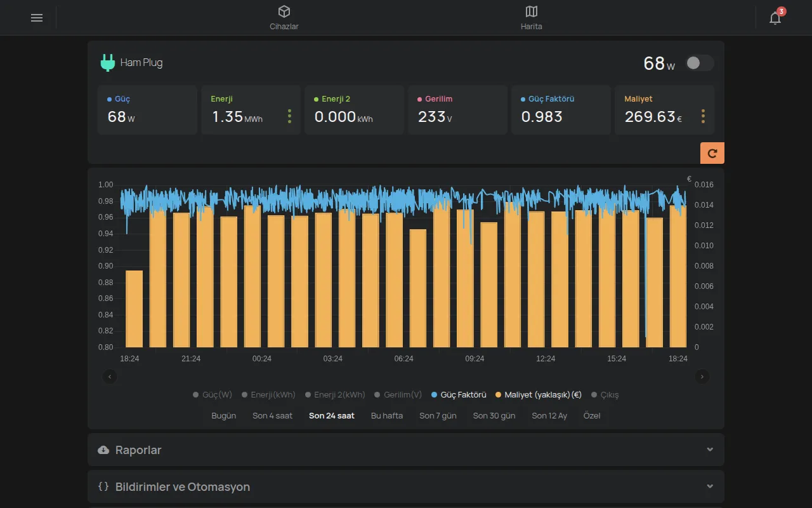The image size is (812, 508).
Task: Click the green Ham Plug icon
Action: tap(108, 63)
